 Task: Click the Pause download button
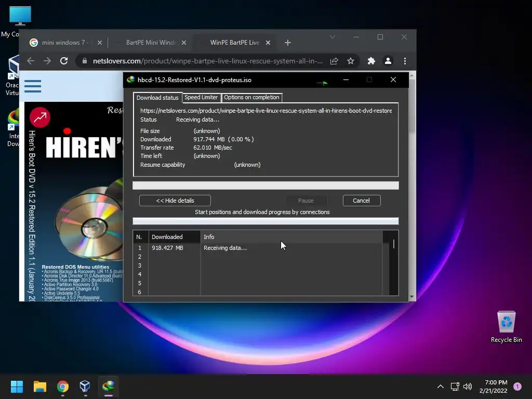pos(305,201)
